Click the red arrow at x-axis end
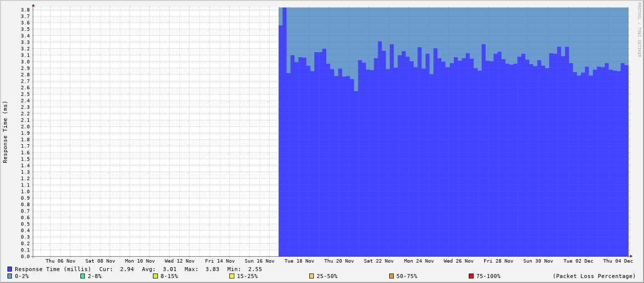 (x=632, y=257)
